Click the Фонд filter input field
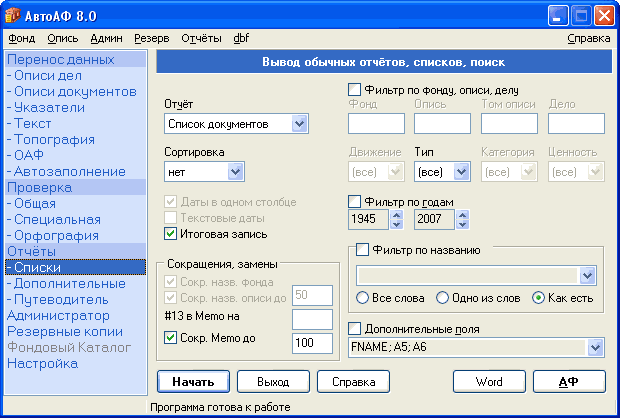620x418 pixels. point(376,123)
